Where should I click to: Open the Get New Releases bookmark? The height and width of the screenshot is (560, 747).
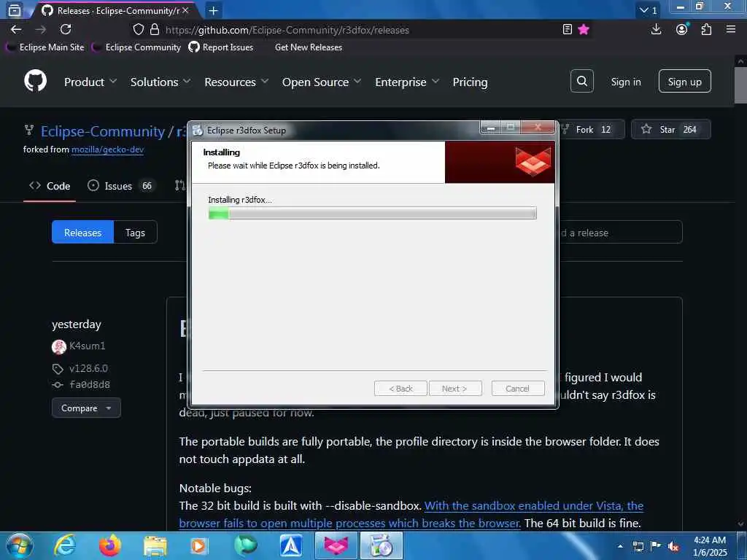309,47
